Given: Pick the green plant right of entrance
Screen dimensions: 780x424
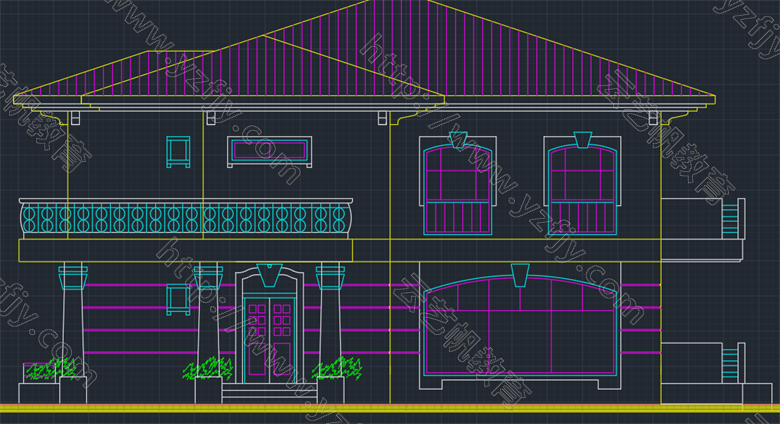Looking at the screenshot, I should pyautogui.click(x=337, y=369).
